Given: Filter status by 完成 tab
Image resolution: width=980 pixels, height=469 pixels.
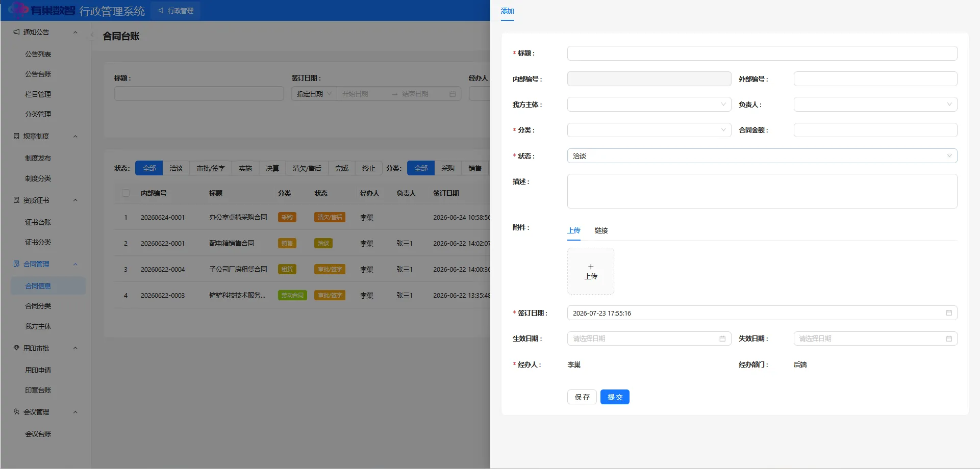Looking at the screenshot, I should (342, 168).
